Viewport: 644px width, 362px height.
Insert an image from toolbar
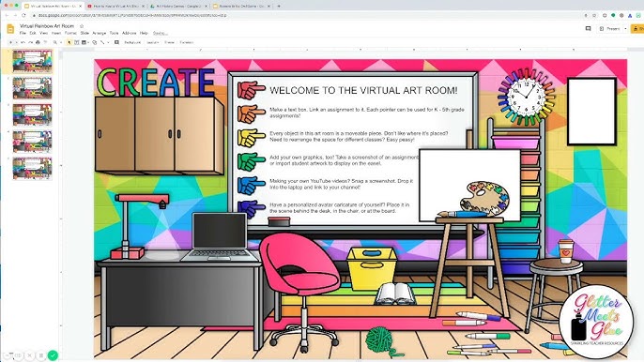tap(84, 42)
